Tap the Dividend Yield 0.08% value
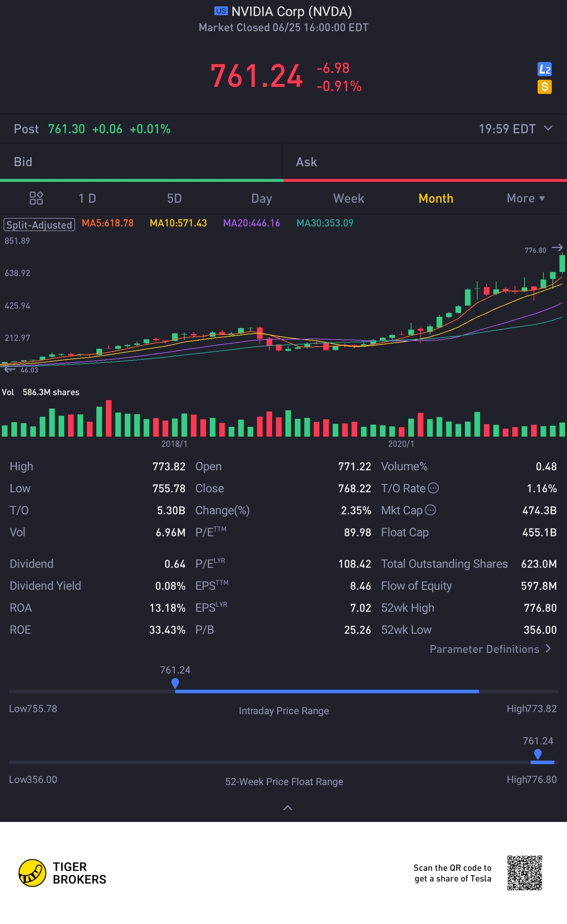567x924 pixels. [x=170, y=586]
